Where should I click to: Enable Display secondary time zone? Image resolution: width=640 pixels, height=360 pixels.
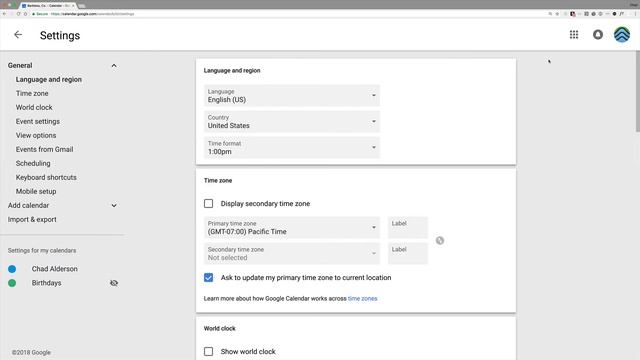[208, 203]
